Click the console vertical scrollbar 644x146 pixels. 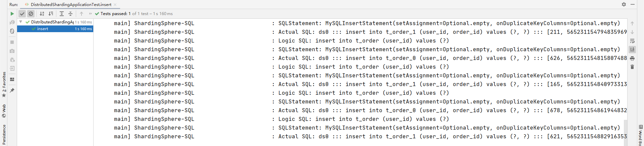[625, 133]
